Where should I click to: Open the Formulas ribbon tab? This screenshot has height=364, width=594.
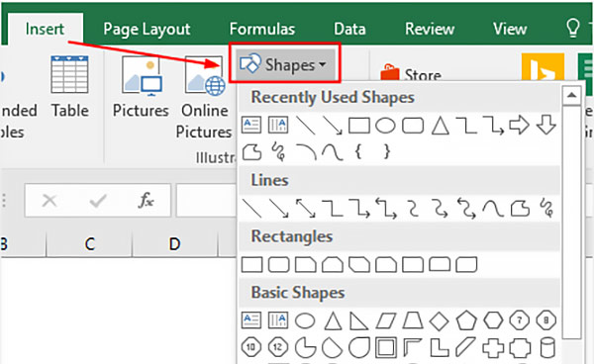[x=262, y=29]
